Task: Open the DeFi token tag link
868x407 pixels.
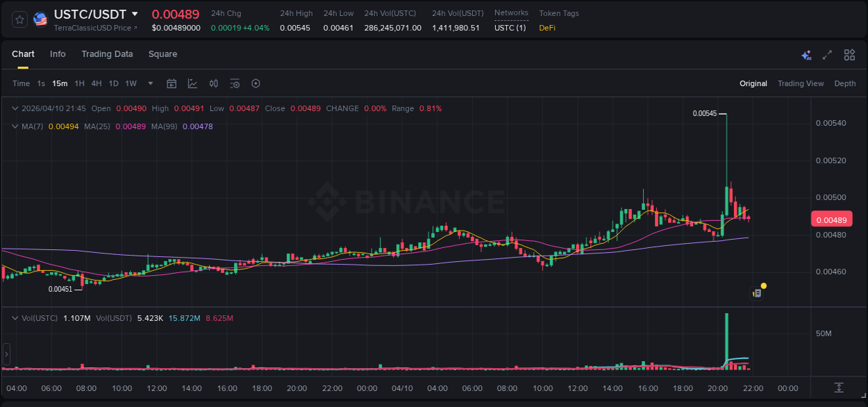Action: (548, 28)
